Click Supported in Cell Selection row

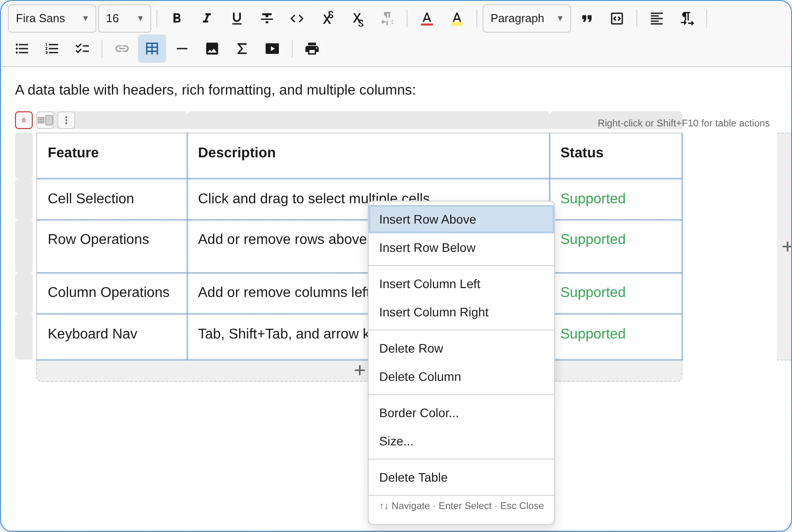pos(593,199)
